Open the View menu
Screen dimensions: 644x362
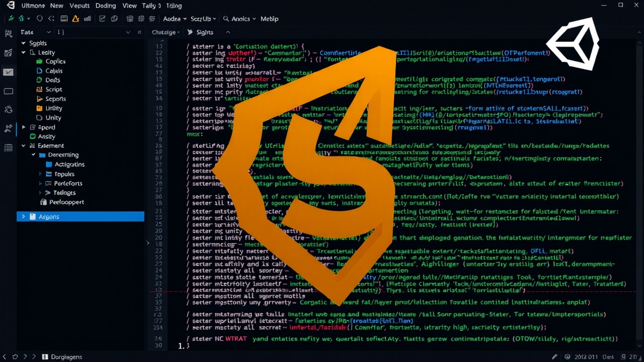[129, 6]
